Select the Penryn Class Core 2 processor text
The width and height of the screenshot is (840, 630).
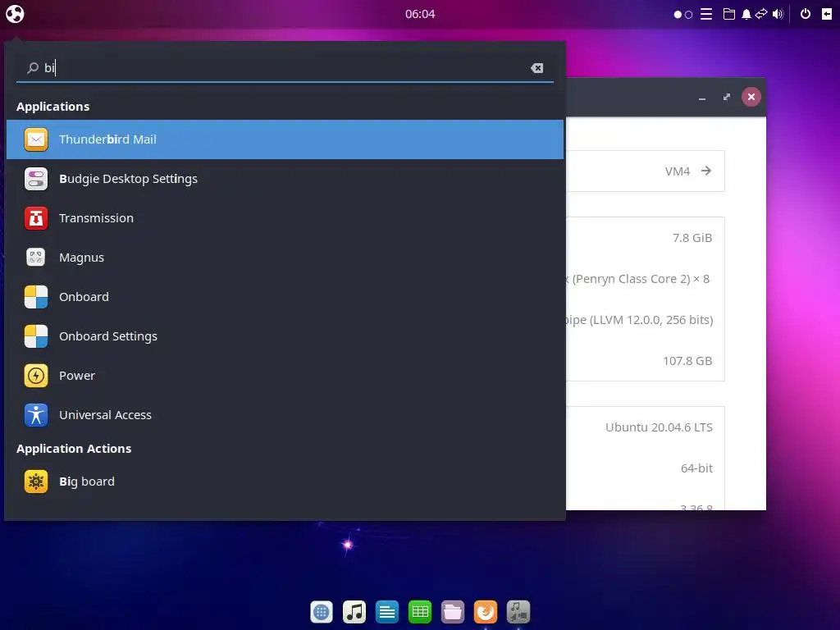pos(637,279)
